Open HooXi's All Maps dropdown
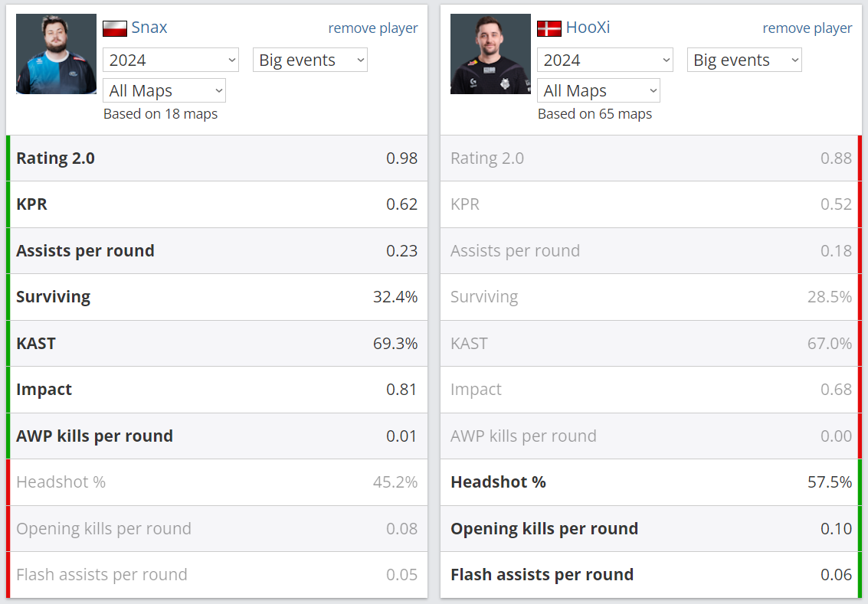This screenshot has height=604, width=868. [598, 90]
